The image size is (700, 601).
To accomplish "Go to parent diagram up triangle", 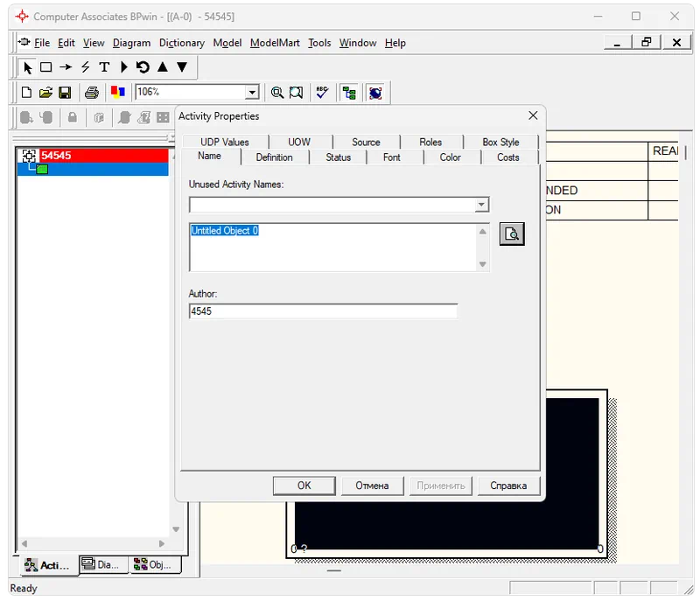I will [163, 67].
